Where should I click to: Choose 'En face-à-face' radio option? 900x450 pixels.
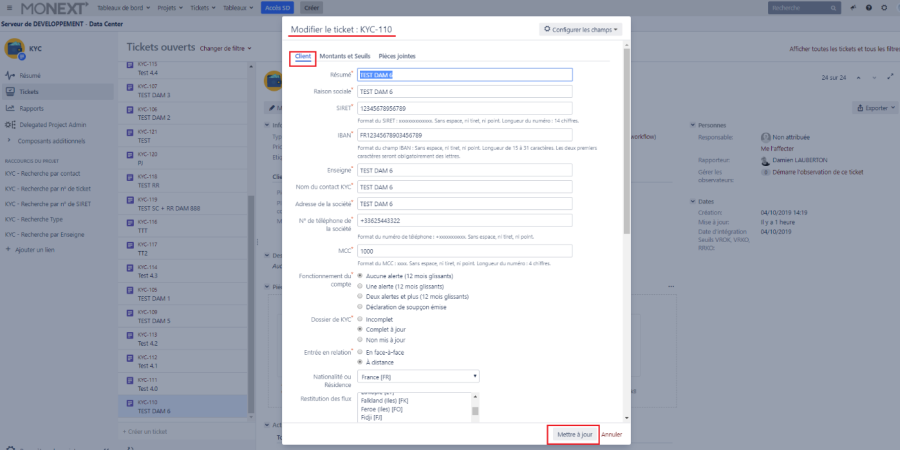click(x=361, y=351)
